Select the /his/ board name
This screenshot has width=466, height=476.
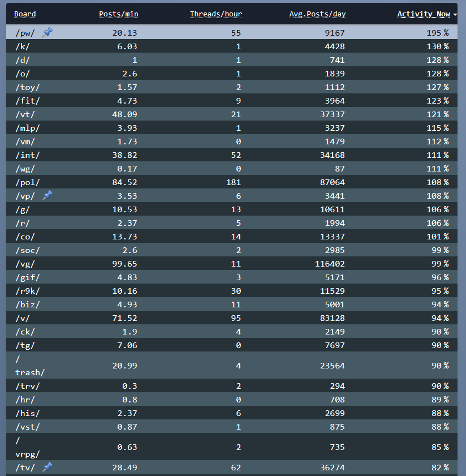[28, 414]
